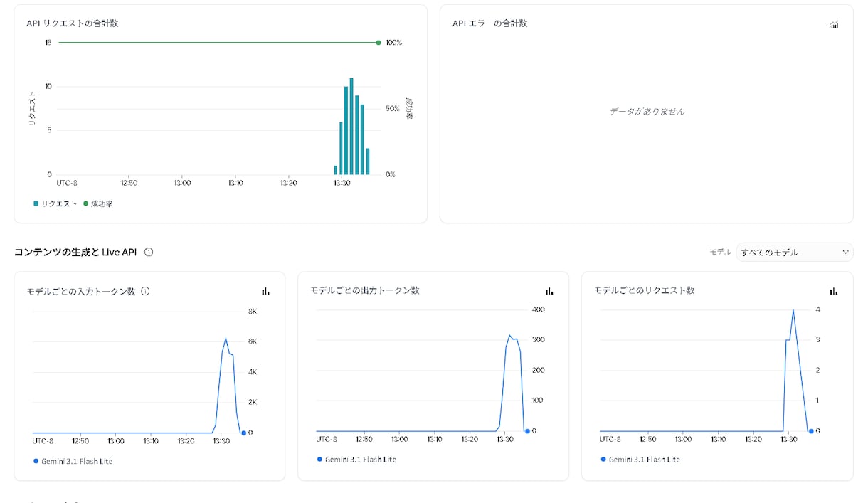Toggle the 成功率 legend item
Screen dimensions: 868x503
tap(97, 203)
